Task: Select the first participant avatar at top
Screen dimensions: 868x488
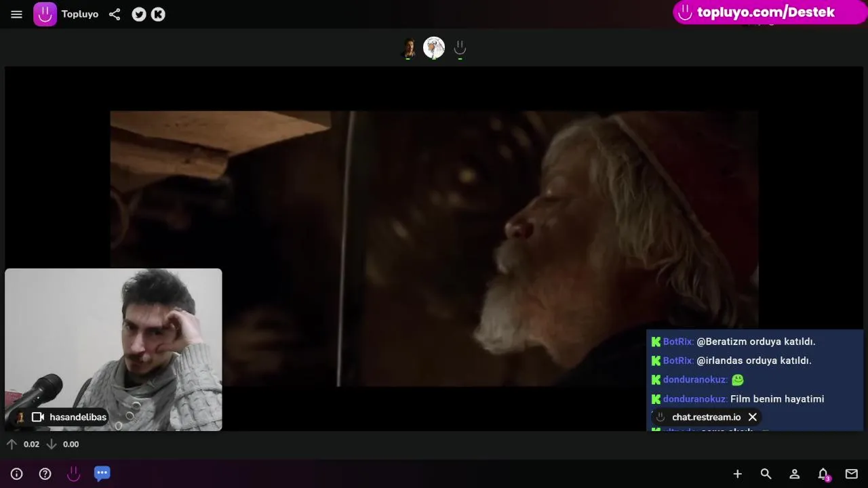Action: pos(409,47)
